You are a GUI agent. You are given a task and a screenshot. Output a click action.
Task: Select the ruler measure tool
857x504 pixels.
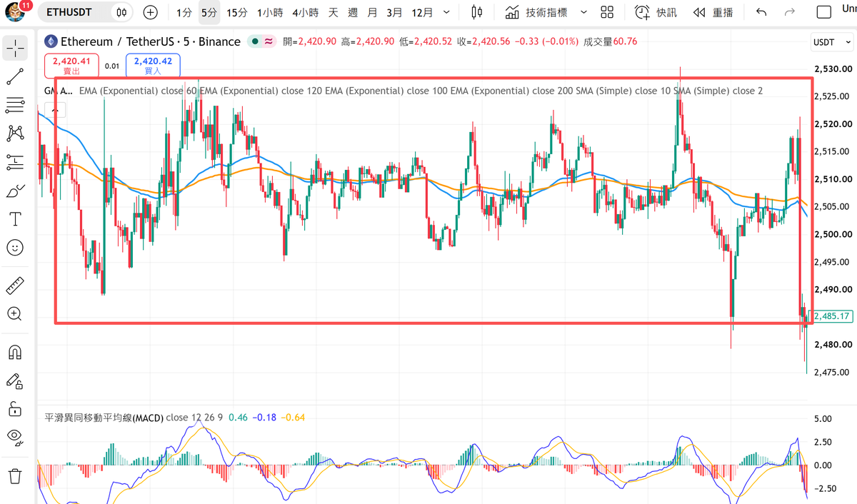(x=15, y=286)
